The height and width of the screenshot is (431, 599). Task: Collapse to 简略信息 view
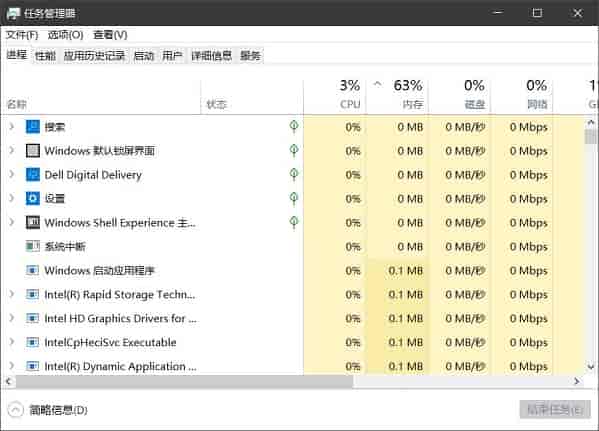(x=47, y=410)
